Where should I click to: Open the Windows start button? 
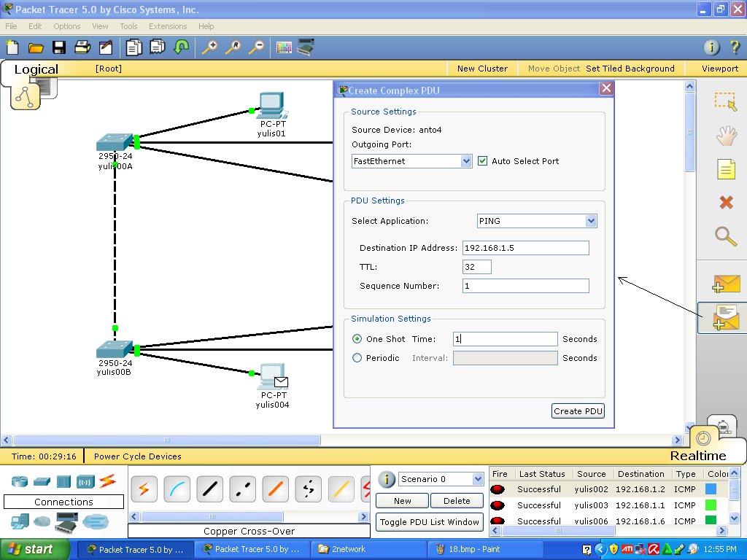[x=35, y=550]
